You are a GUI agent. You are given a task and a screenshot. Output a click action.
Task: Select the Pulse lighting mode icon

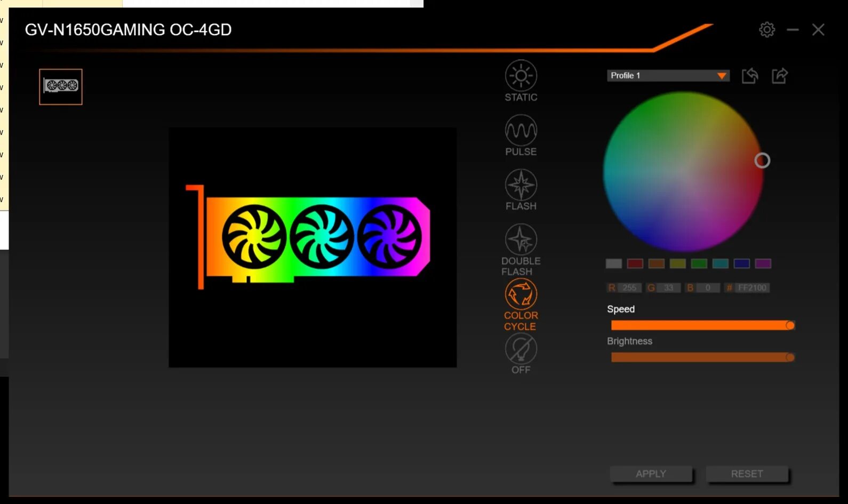521,130
